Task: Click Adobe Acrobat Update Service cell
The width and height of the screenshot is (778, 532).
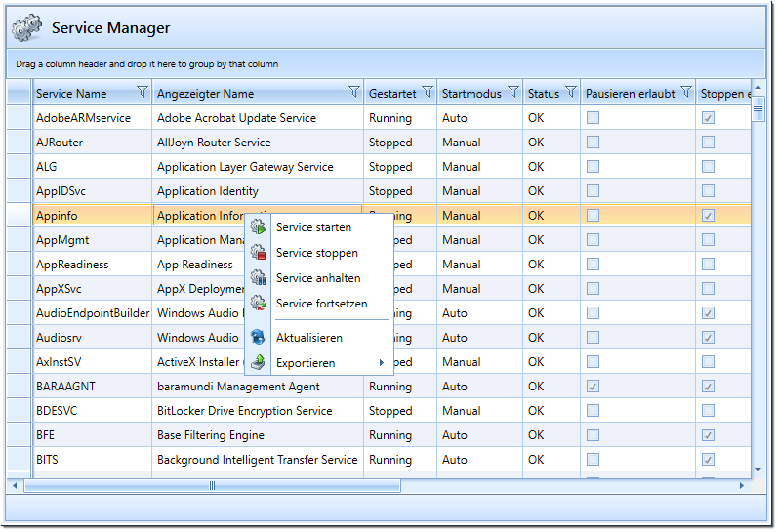Action: (258, 117)
